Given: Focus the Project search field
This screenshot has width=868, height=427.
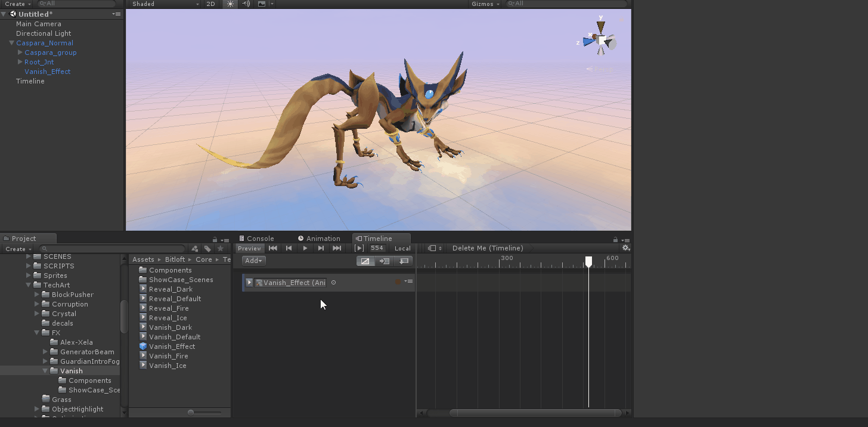Looking at the screenshot, I should pyautogui.click(x=111, y=249).
